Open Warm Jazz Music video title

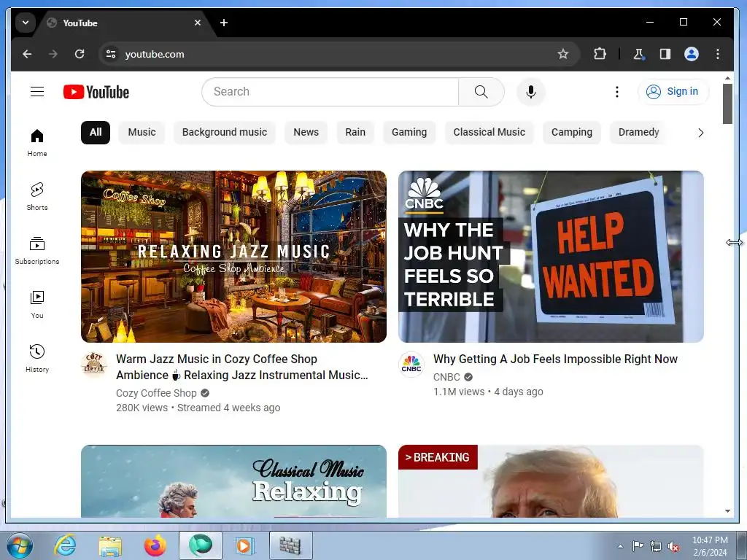(x=242, y=367)
